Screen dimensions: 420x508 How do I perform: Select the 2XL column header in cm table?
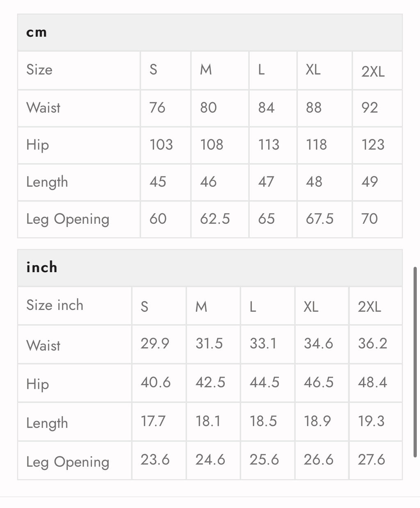point(373,71)
